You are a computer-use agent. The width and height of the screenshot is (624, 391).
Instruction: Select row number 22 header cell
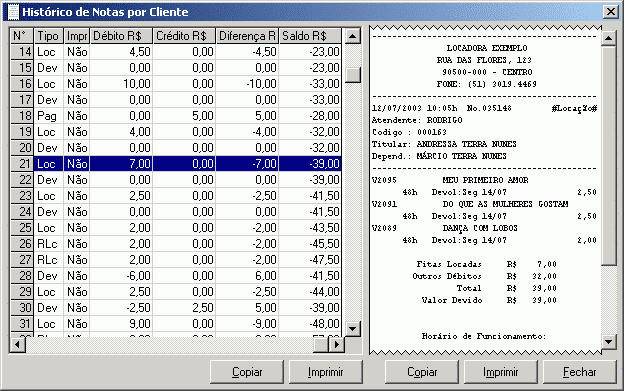[22, 180]
